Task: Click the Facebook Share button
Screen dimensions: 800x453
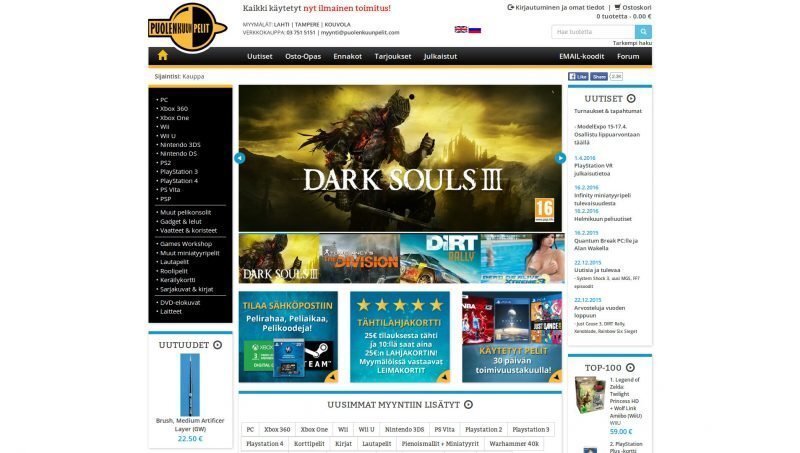Action: [x=598, y=76]
